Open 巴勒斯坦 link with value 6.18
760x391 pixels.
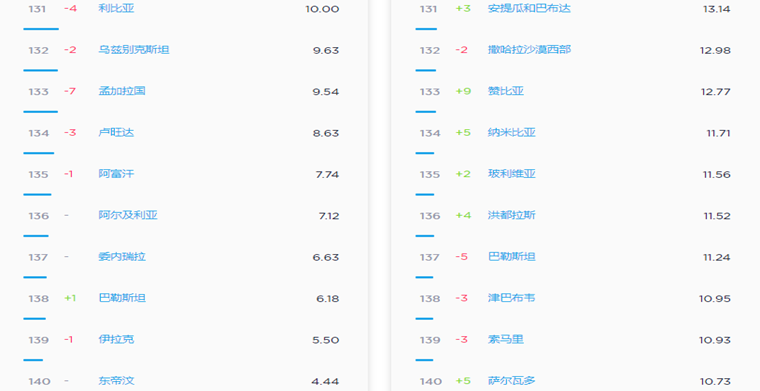[x=122, y=298]
